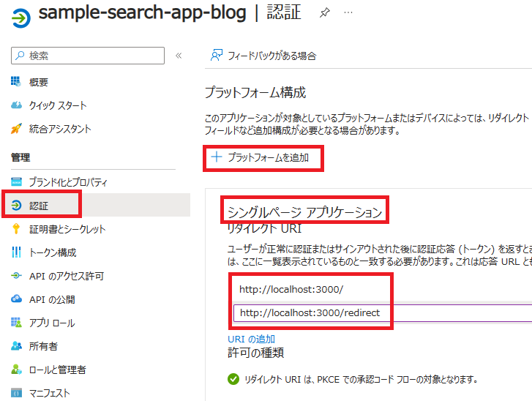
Task: Open アプリ ロール menu item
Action: tap(52, 323)
